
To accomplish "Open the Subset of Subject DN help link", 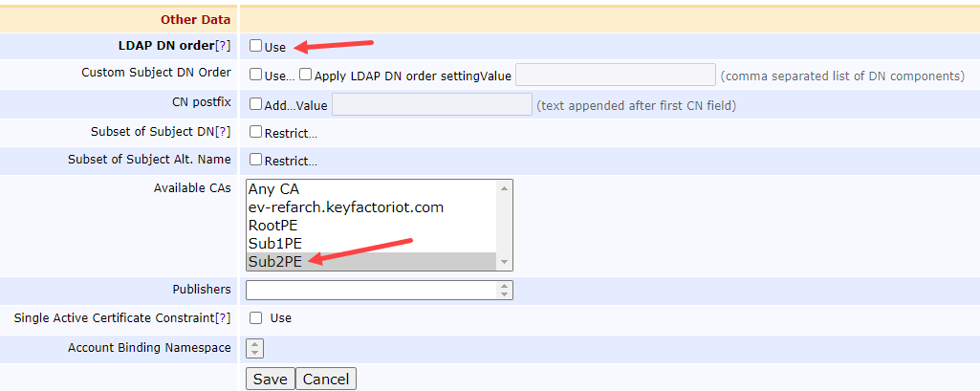I will (223, 132).
